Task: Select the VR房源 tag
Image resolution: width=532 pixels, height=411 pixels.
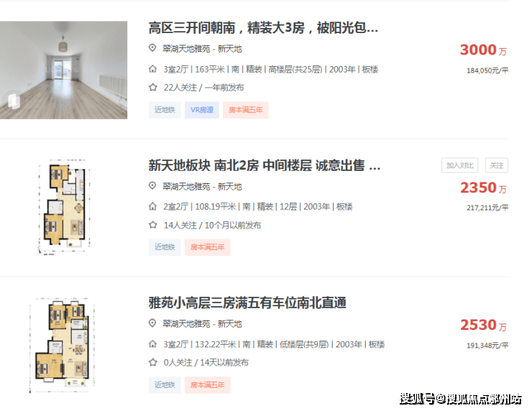Action: pos(202,110)
